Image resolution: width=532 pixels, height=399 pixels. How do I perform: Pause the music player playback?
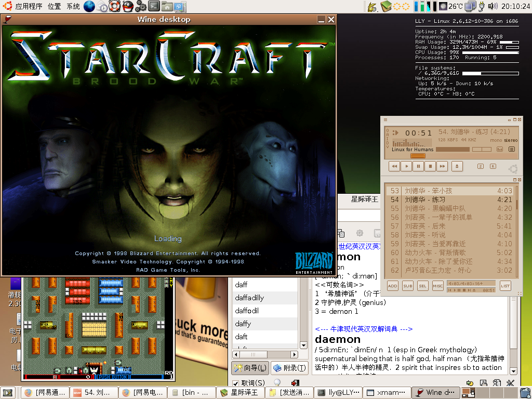pyautogui.click(x=418, y=166)
